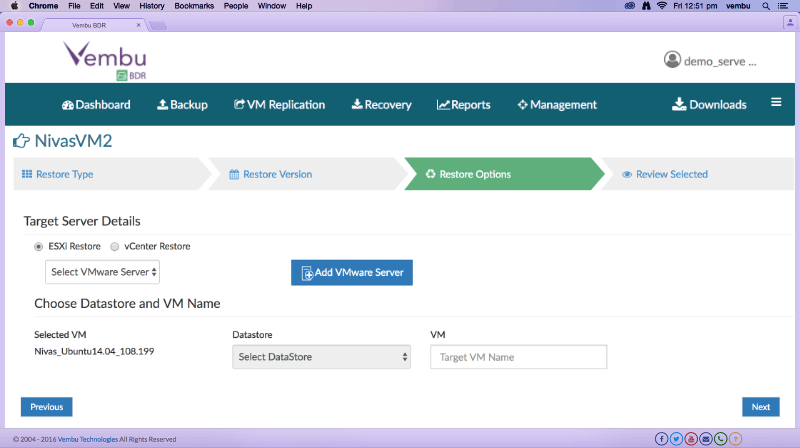Open the YouTube icon in footer
Viewport: 800px width, 448px height.
point(691,438)
